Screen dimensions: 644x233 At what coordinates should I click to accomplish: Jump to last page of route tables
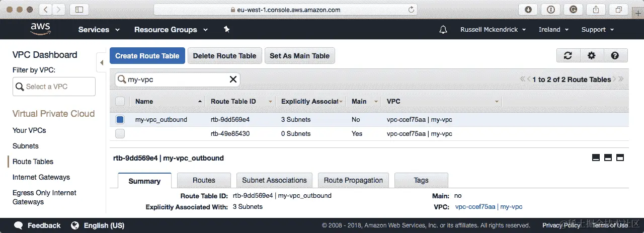click(x=621, y=79)
